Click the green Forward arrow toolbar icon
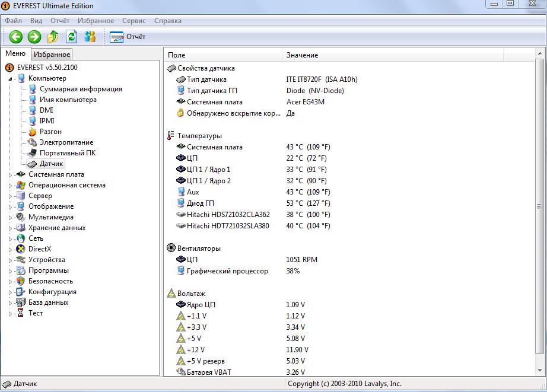This screenshot has width=547, height=392. click(34, 37)
